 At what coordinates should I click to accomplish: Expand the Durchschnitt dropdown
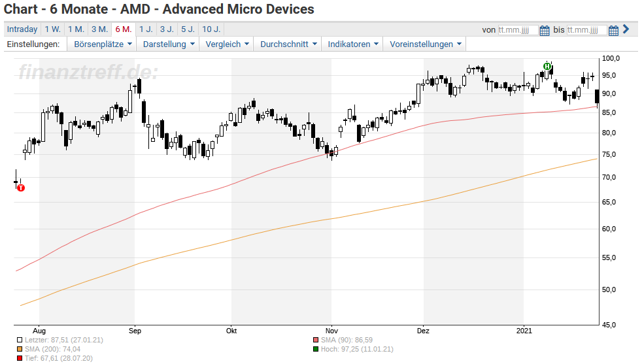click(x=288, y=44)
